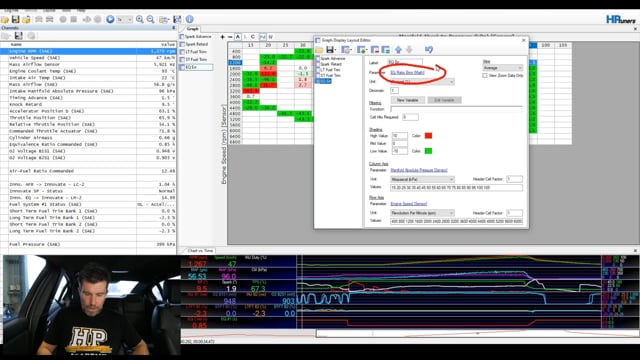The width and height of the screenshot is (640, 360).
Task: Open View Average dropdown
Action: pos(502,68)
